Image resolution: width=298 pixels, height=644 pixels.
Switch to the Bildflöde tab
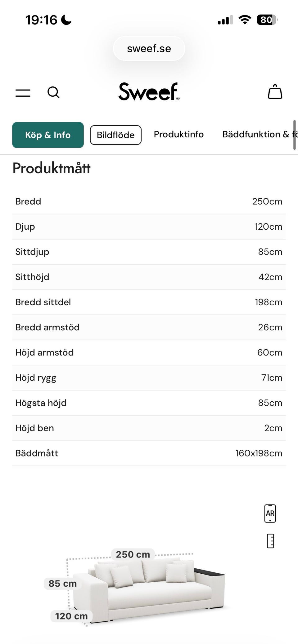[115, 135]
